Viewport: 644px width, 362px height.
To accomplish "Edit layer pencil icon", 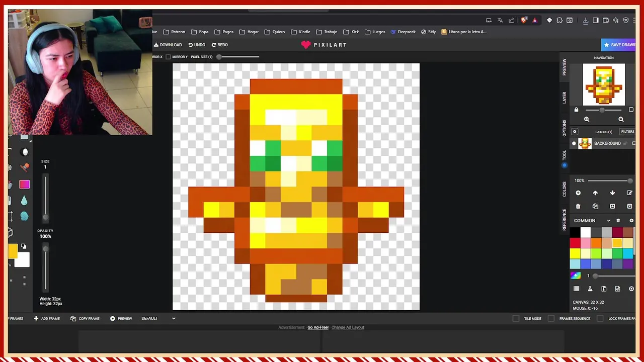I will coord(629,193).
